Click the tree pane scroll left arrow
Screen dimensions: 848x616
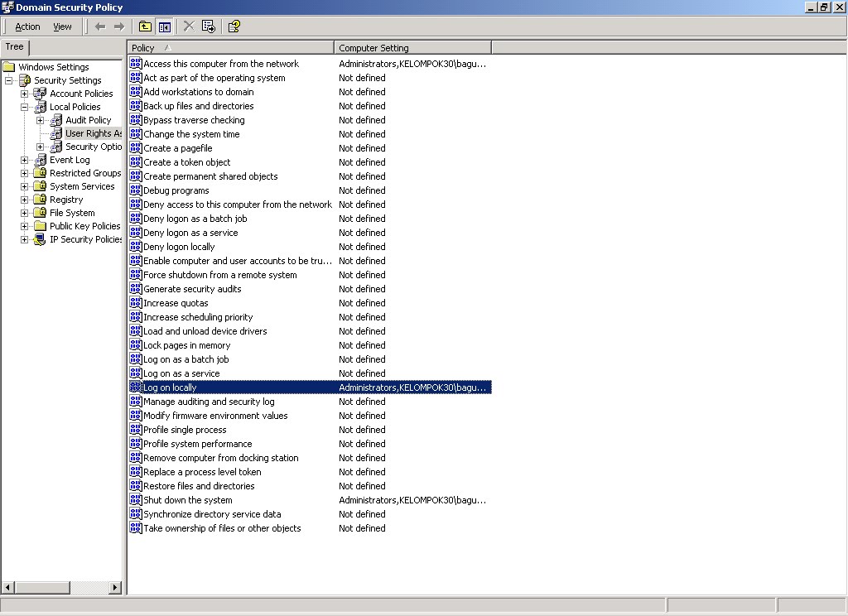click(x=7, y=587)
